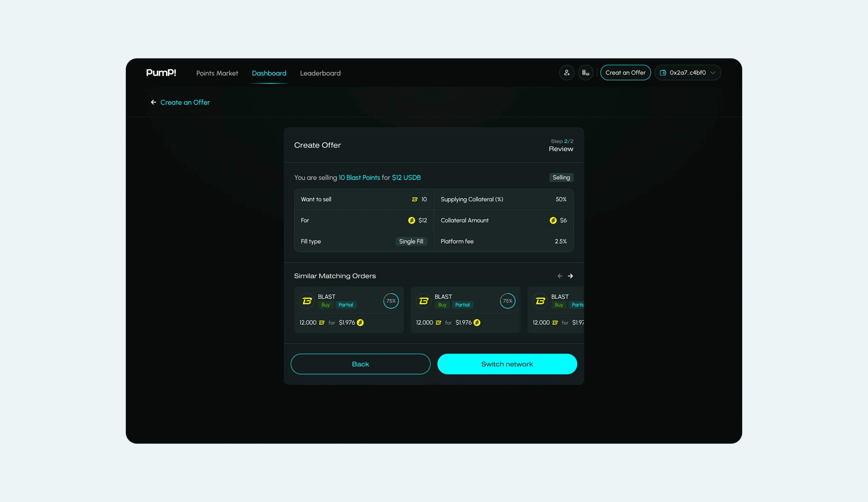This screenshot has height=502, width=868.
Task: Click the USDB coin icon in Collateral Amount row
Action: [x=553, y=220]
